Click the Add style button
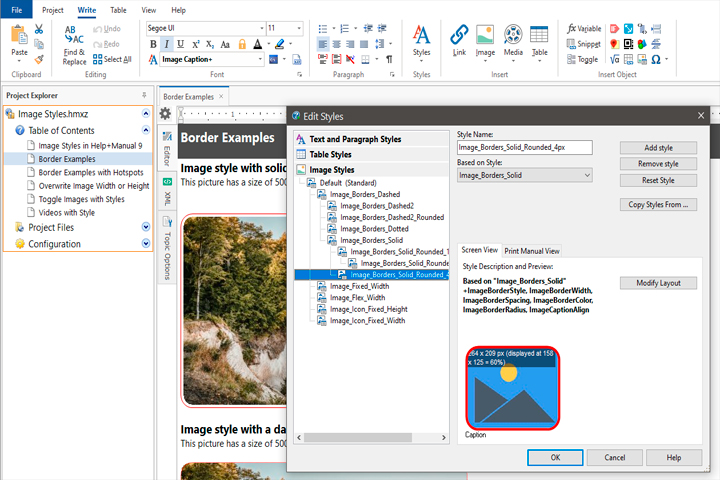720x480 pixels. click(658, 147)
